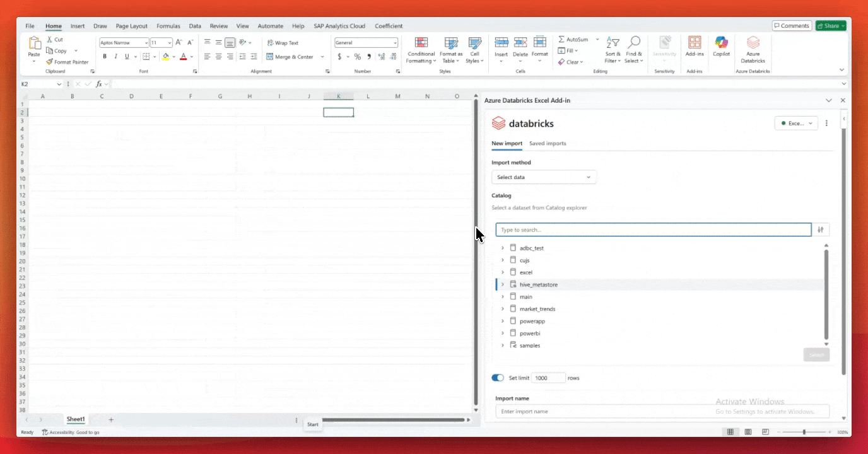
Task: Open the Import method dropdown
Action: coord(543,177)
